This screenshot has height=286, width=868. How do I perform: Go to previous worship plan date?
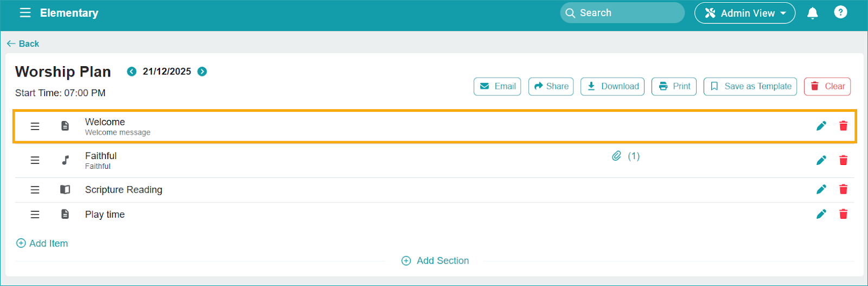pyautogui.click(x=131, y=72)
